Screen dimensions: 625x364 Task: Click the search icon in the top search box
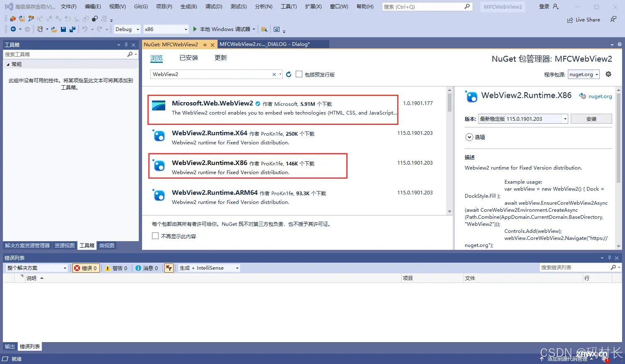(x=467, y=7)
